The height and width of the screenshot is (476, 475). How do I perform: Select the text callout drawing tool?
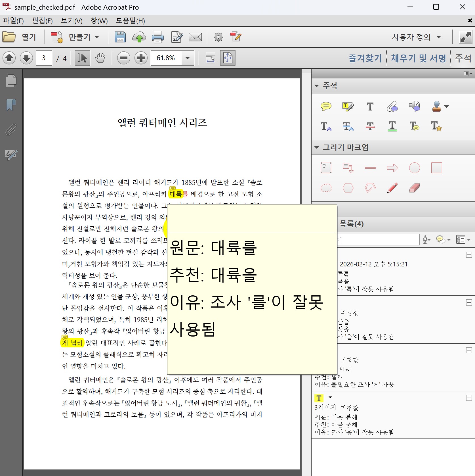[348, 168]
